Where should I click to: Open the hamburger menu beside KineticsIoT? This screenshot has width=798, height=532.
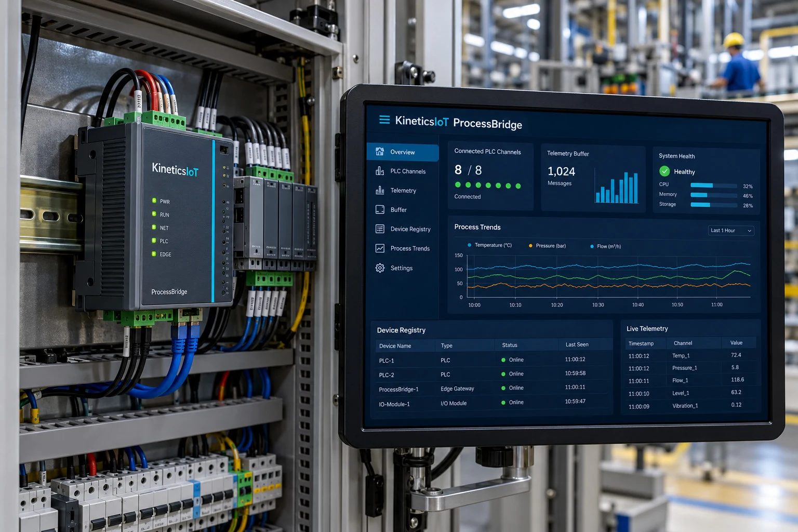pos(384,119)
